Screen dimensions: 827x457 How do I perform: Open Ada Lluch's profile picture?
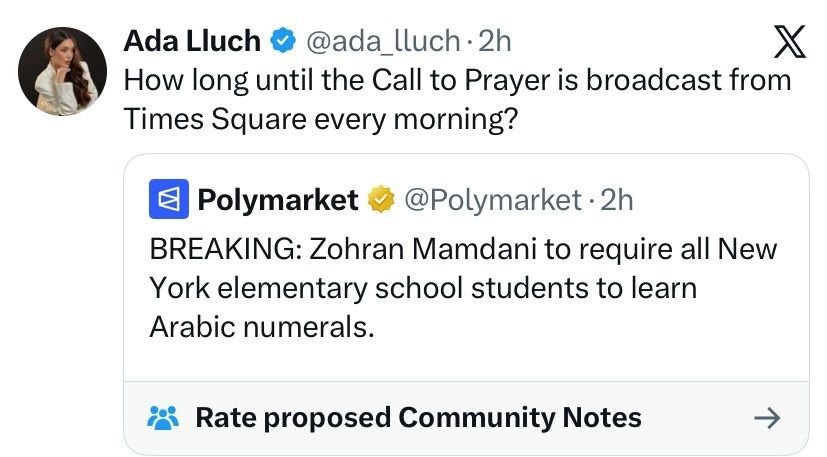coord(62,71)
